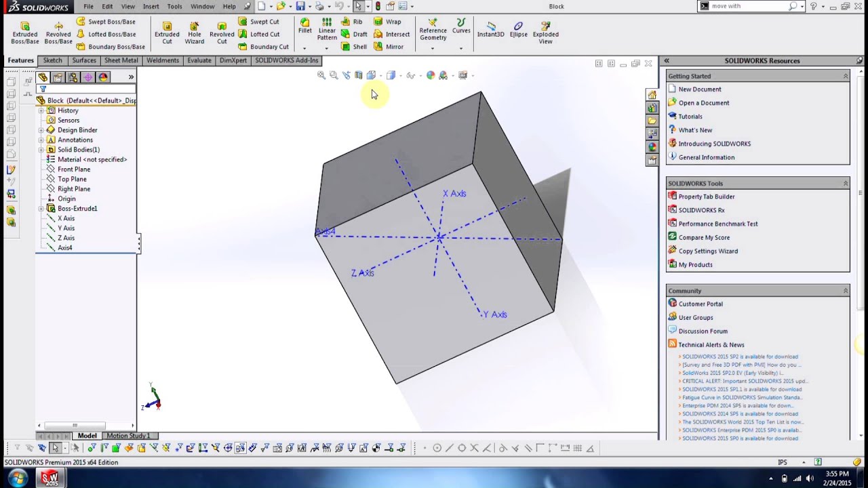Open the Insert menu

pos(151,6)
